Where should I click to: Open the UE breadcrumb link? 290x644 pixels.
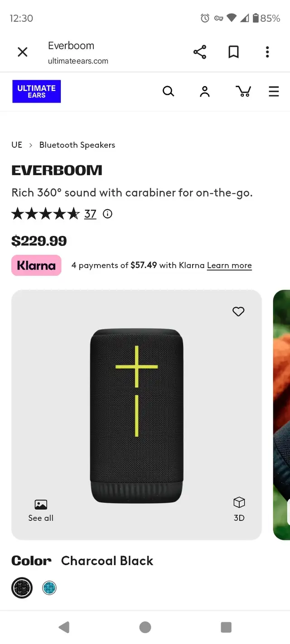pos(16,145)
